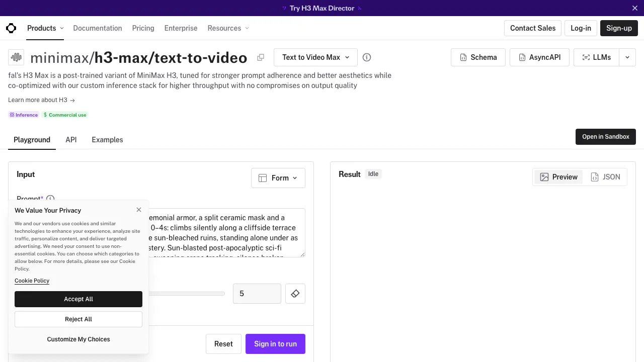Viewport: 644px width, 362px height.
Task: Close the privacy cookie popup
Action: tap(139, 210)
